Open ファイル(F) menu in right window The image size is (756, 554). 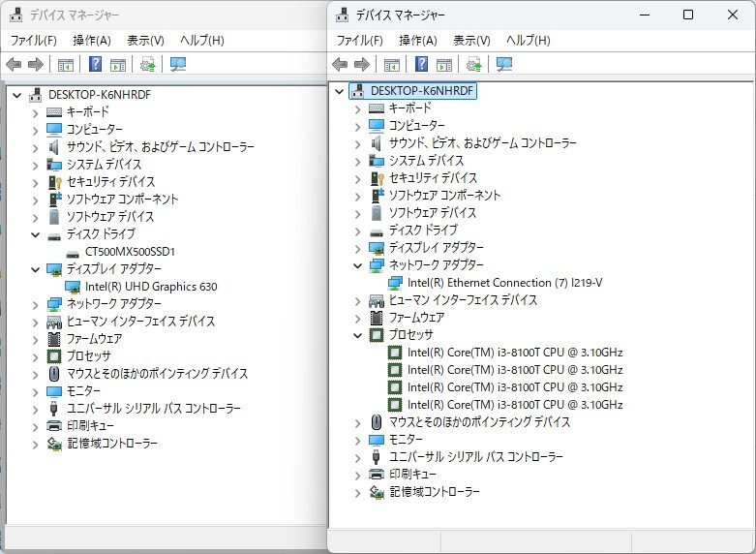coord(360,40)
